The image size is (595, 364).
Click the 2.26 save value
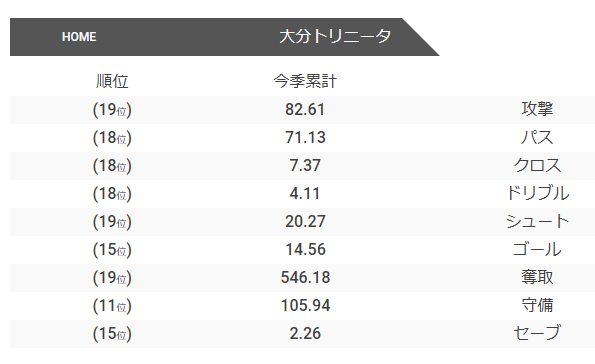(305, 334)
